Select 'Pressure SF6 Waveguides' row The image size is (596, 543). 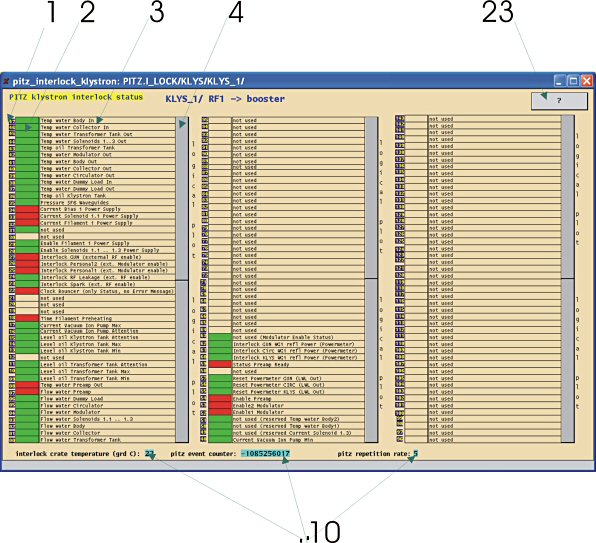click(x=107, y=203)
